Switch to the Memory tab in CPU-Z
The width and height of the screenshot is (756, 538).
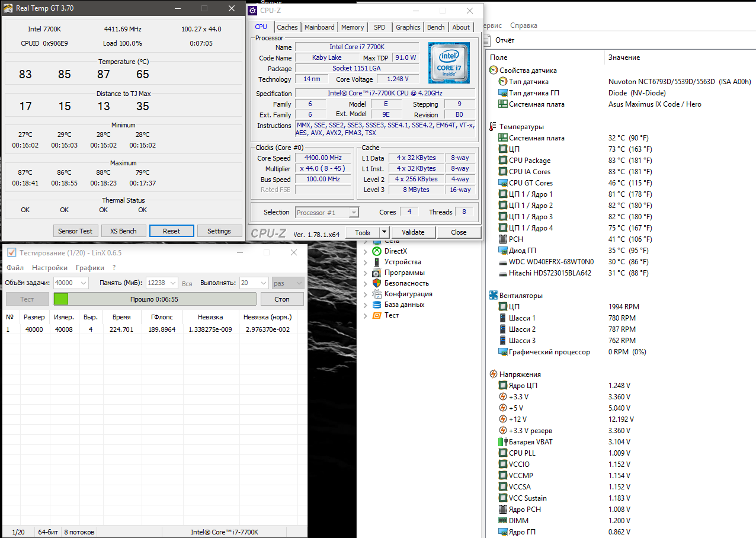pos(353,27)
